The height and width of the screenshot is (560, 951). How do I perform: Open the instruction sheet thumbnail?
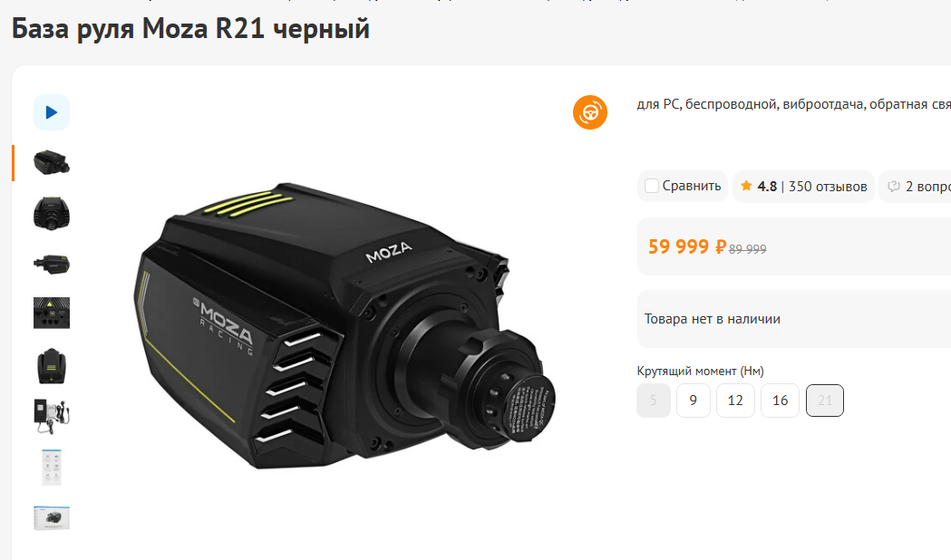pos(52,468)
